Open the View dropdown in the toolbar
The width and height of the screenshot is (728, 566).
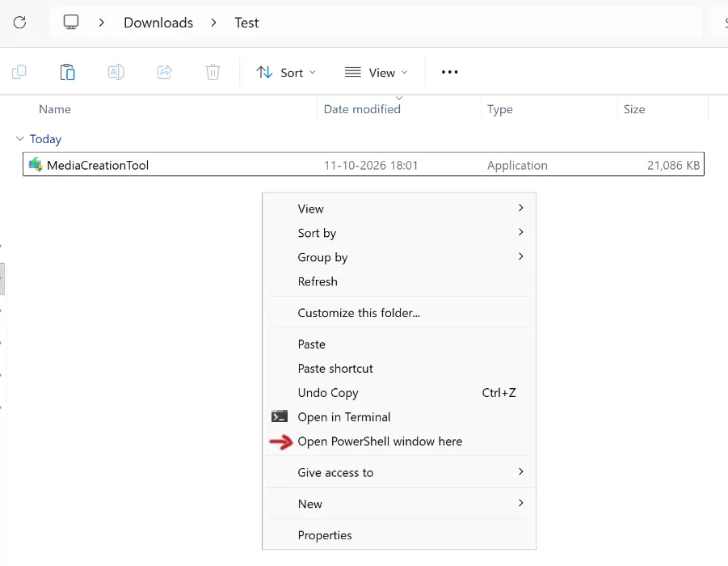pos(376,73)
